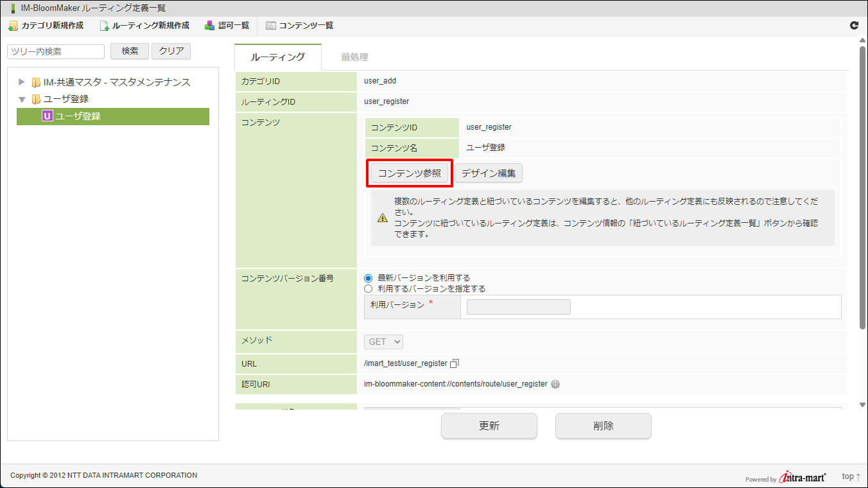The height and width of the screenshot is (488, 868).
Task: Click the コンテンツ参照 button
Action: coord(410,173)
